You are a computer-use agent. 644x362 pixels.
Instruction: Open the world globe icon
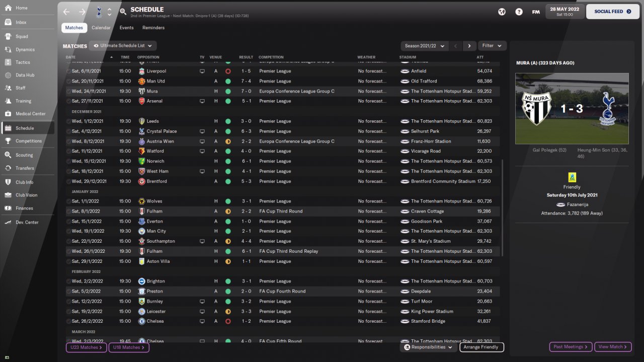502,12
